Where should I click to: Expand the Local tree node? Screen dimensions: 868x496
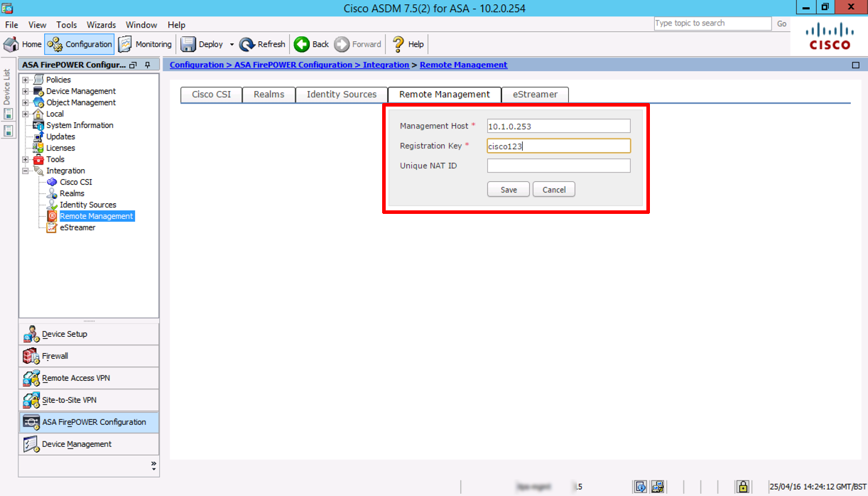coord(26,114)
